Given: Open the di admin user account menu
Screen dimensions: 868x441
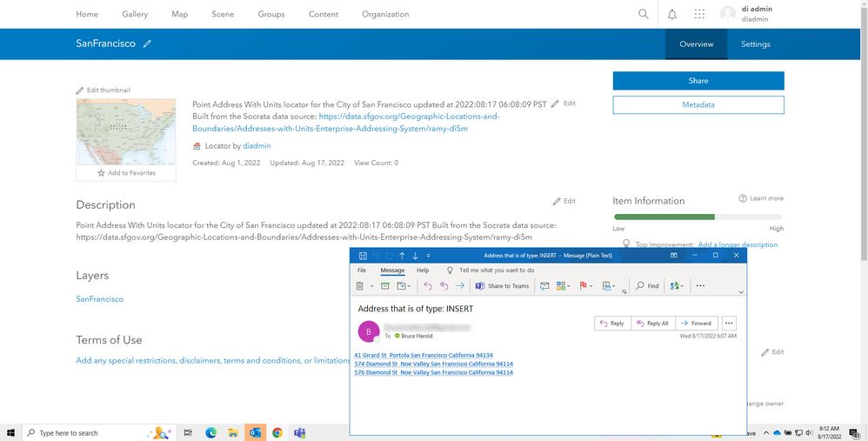Looking at the screenshot, I should click(x=746, y=14).
